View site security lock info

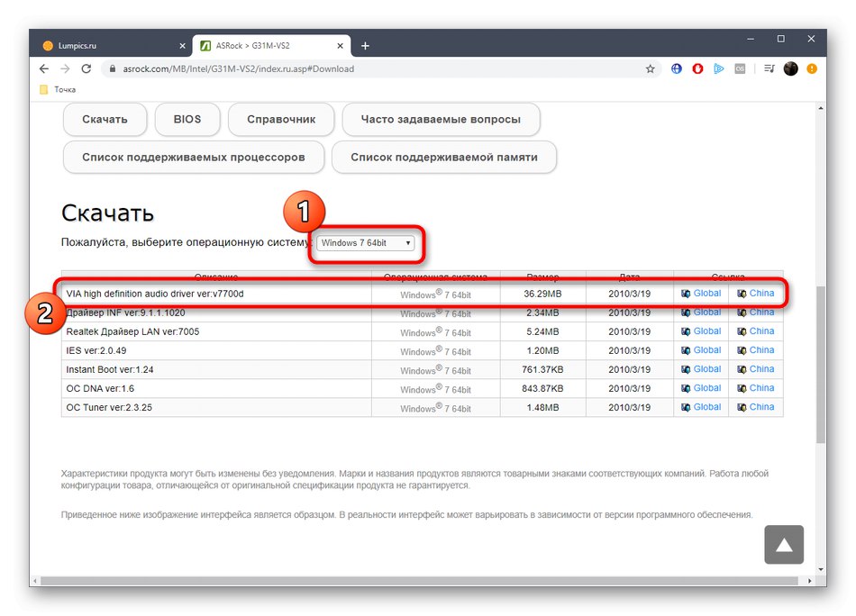(x=113, y=68)
